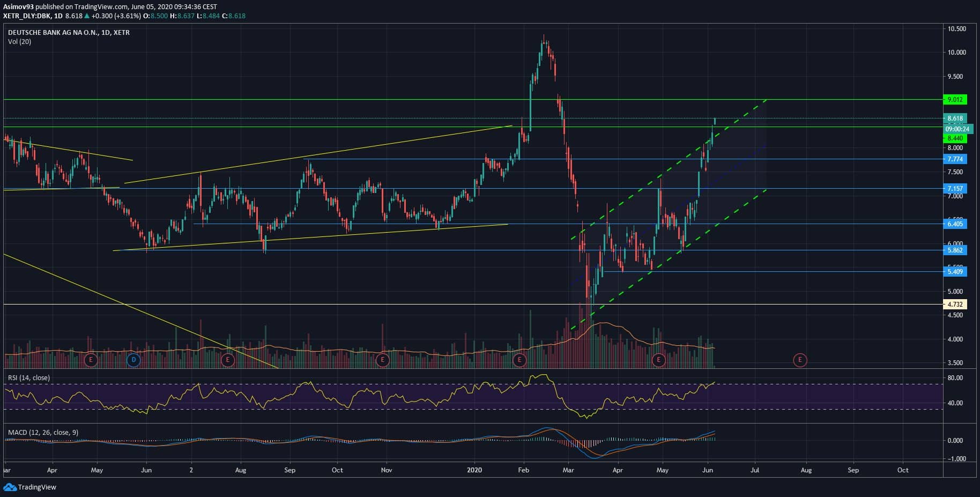Click the 2020 label on the time axis

pyautogui.click(x=474, y=470)
